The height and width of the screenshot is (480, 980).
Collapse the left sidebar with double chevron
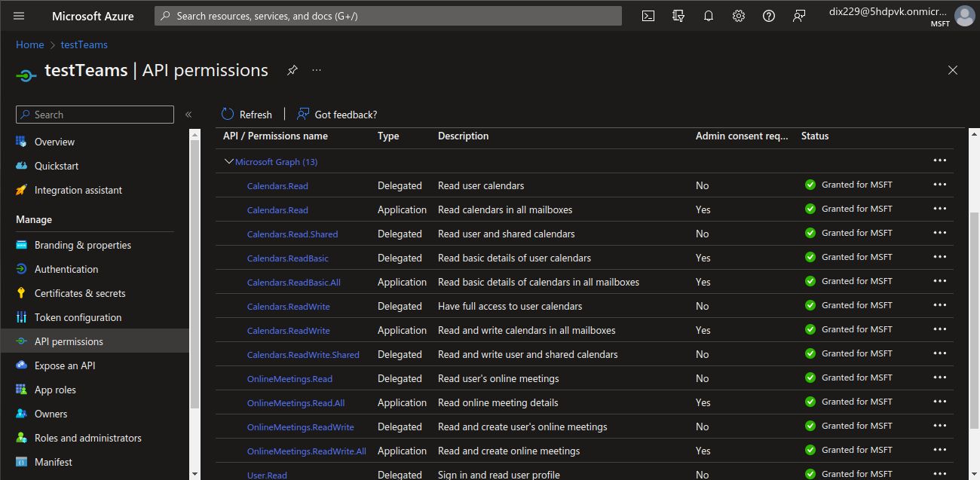click(x=188, y=115)
